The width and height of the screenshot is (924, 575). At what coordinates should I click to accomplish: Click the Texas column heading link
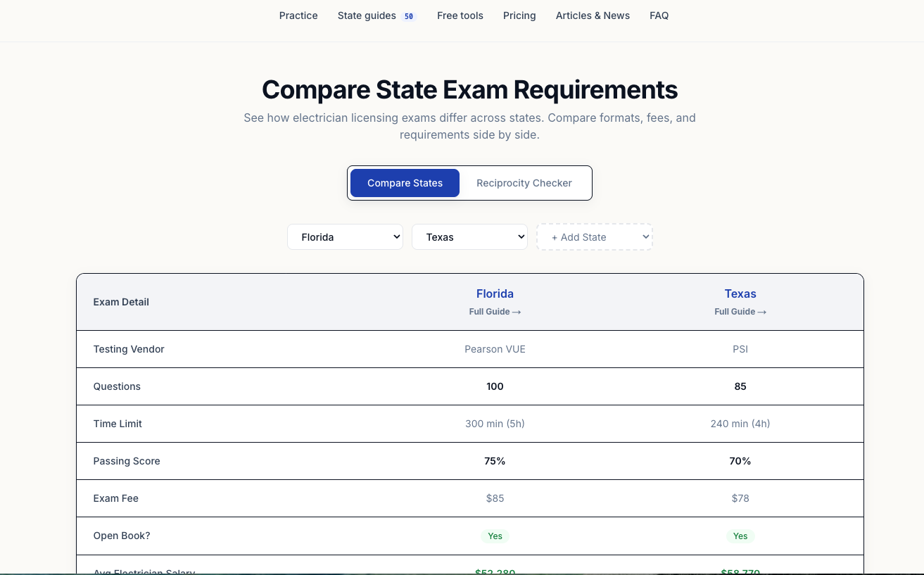740,293
